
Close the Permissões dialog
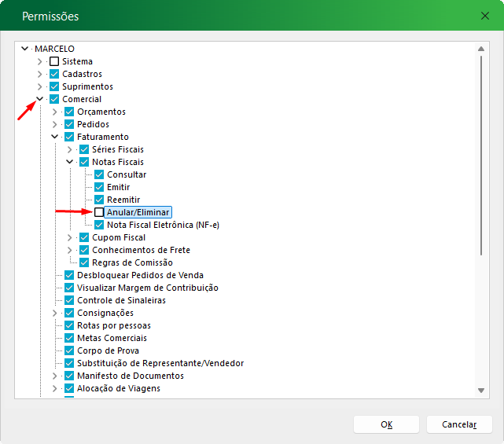484,16
